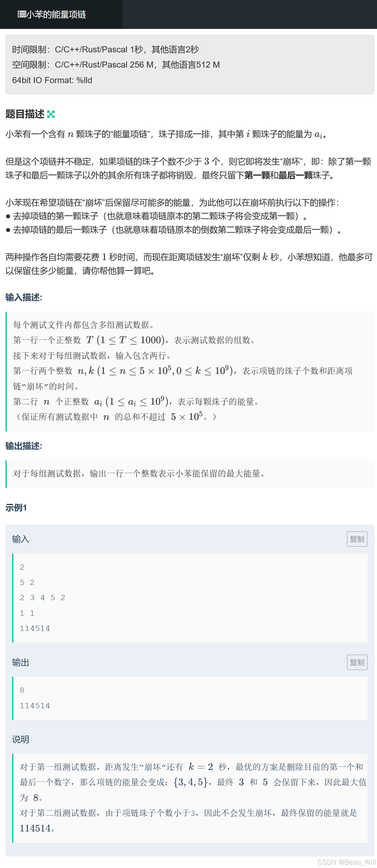Image resolution: width=377 pixels, height=868 pixels.
Task: Click the 复制 icon button for the 输出 block
Action: coord(357,662)
